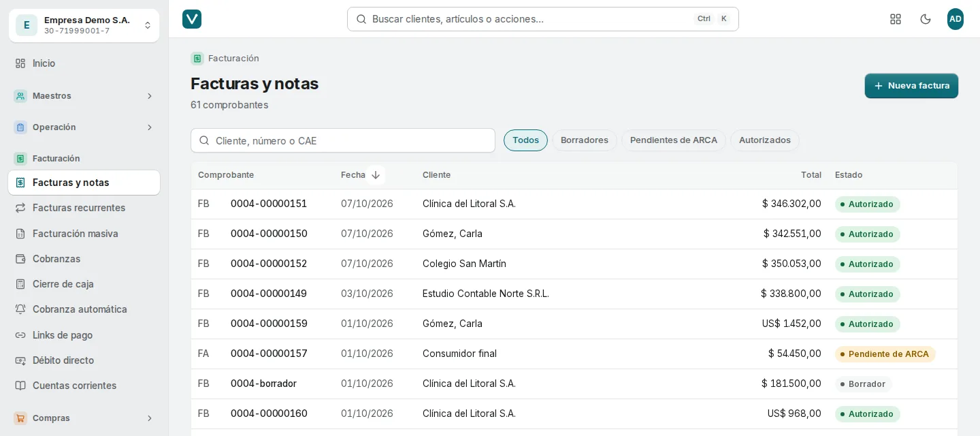Open Cobranza automática page
980x436 pixels.
[84, 309]
